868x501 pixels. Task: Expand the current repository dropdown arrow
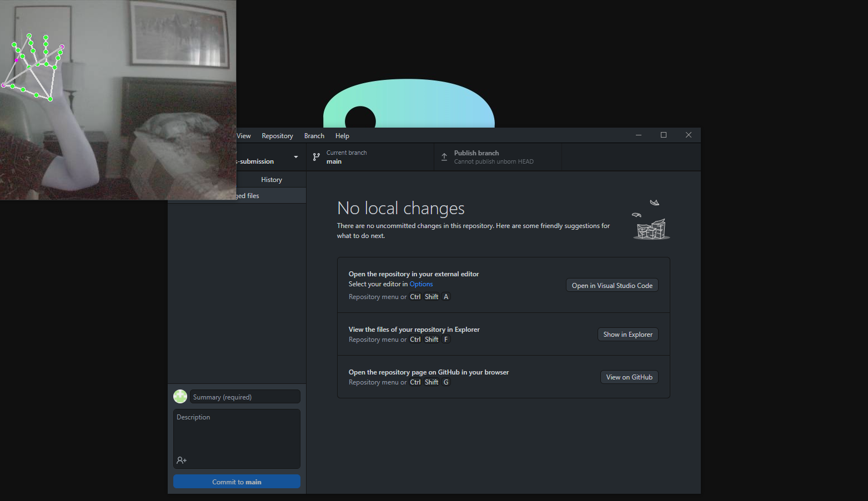[296, 157]
